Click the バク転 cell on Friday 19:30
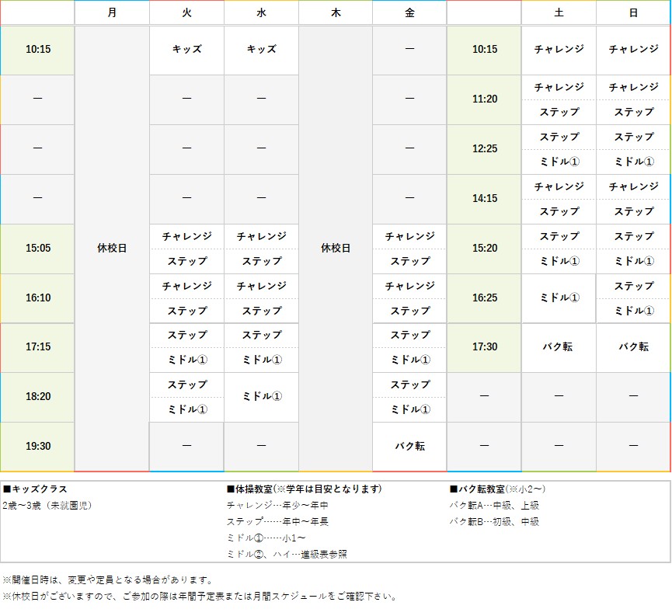 coord(409,447)
